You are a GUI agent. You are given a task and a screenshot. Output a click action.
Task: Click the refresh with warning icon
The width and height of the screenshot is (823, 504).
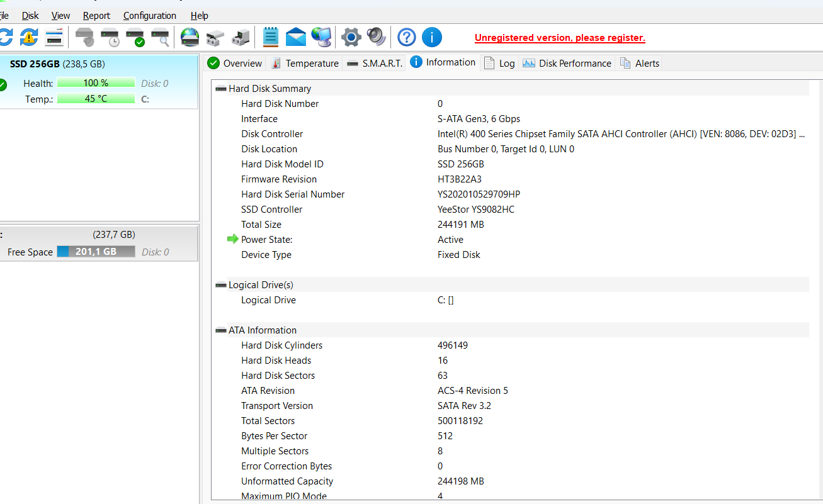coord(28,37)
